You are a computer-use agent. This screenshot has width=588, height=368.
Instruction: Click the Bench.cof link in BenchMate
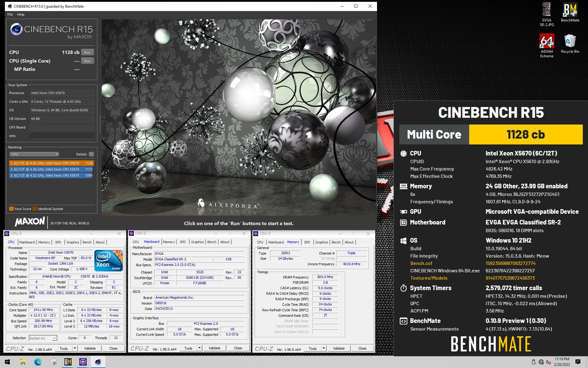[x=421, y=263]
